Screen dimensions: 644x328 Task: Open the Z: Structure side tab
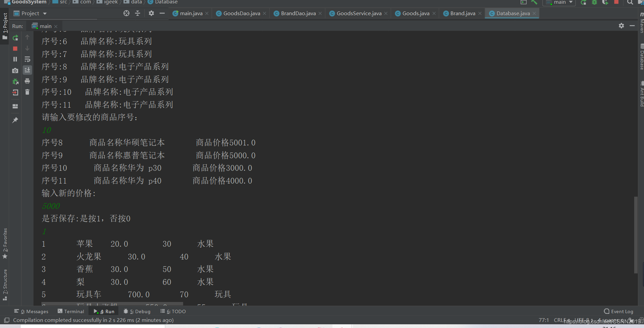click(x=5, y=285)
